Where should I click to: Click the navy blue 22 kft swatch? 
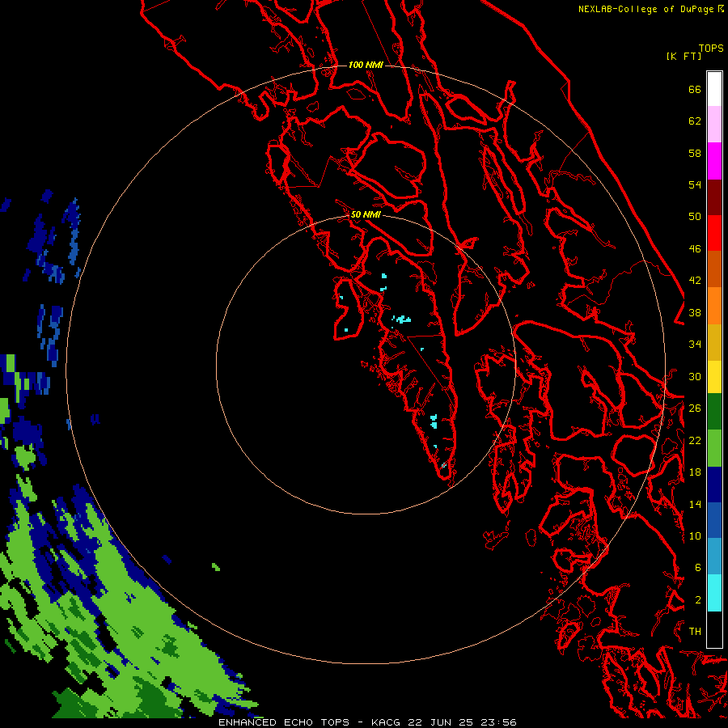pos(714,485)
